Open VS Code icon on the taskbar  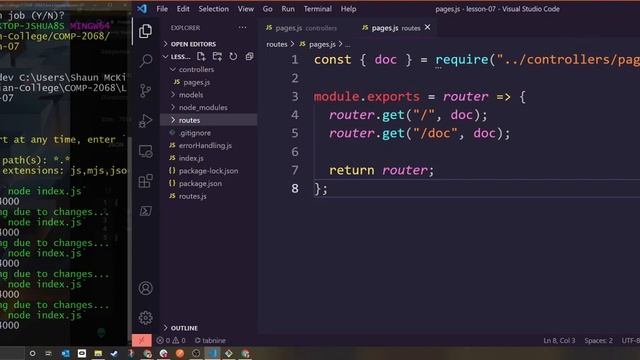click(212, 353)
